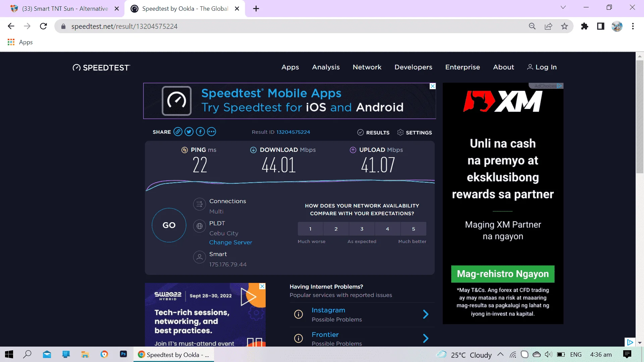Open the Developers menu
This screenshot has height=362, width=644.
tap(413, 67)
